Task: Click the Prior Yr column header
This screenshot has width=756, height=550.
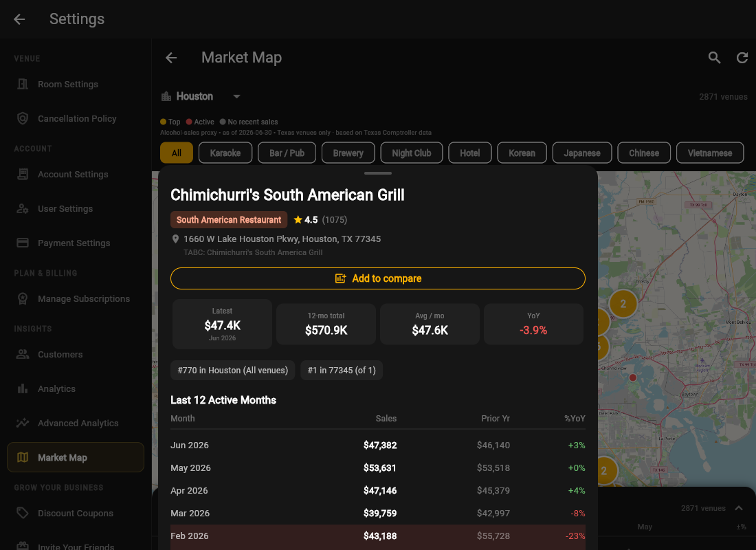Action: pyautogui.click(x=495, y=418)
